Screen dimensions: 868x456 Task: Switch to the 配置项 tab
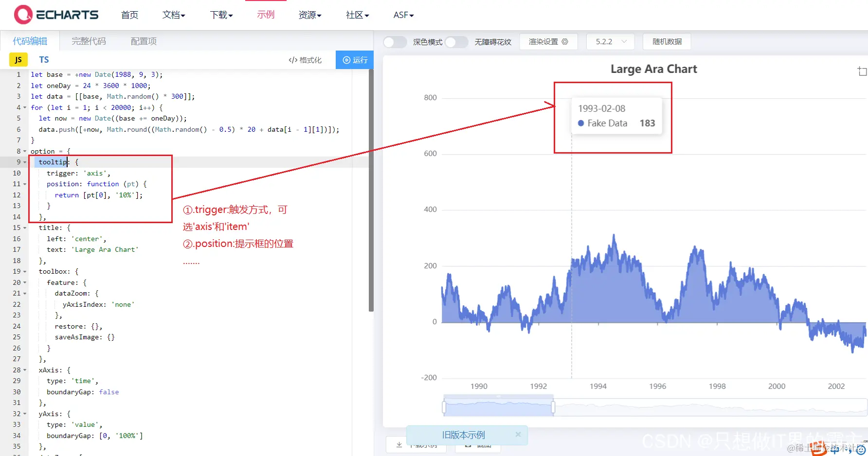143,41
